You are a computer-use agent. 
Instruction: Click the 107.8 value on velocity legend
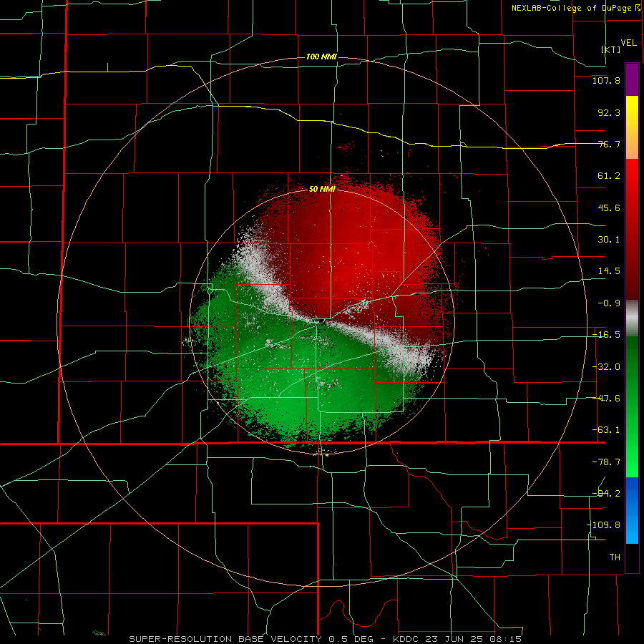606,80
